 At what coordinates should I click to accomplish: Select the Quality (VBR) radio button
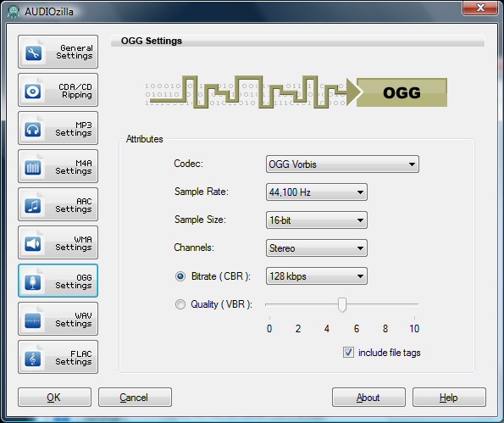180,304
